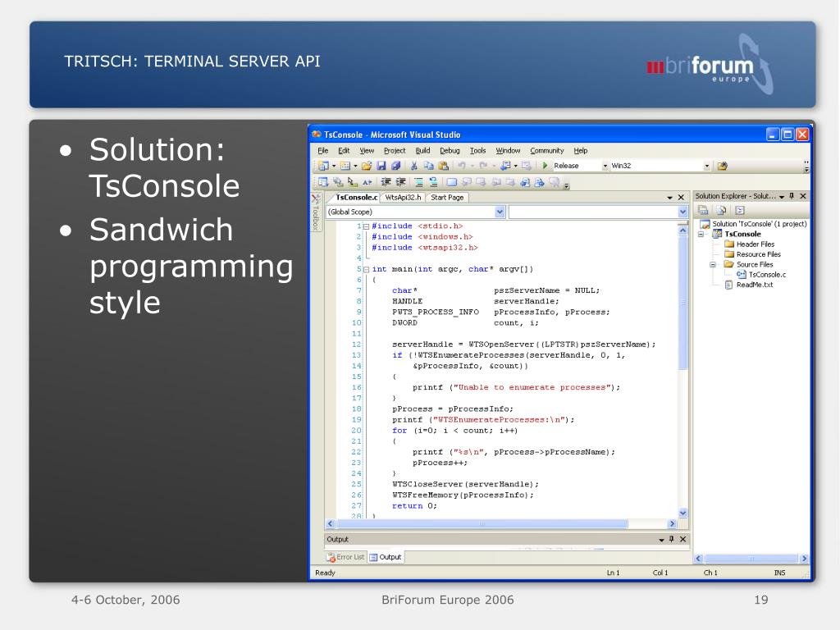This screenshot has height=630, width=840.
Task: Open the Solution Explorer window position dropdown arrow
Action: (782, 197)
